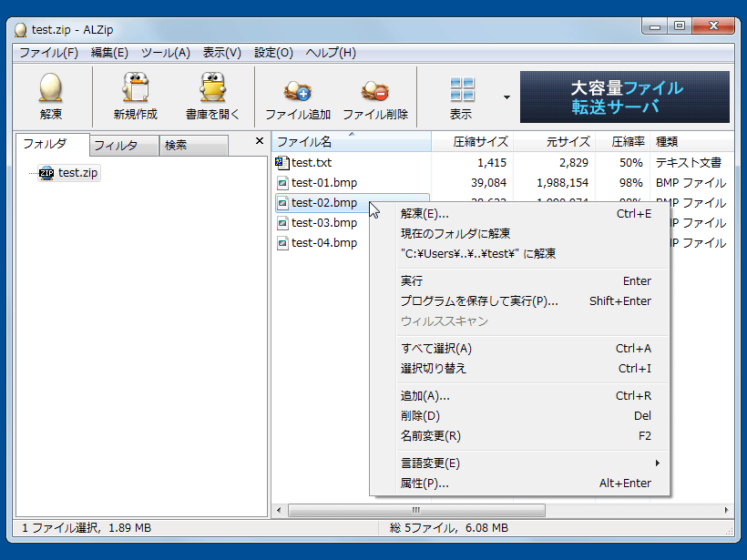Click the left scroll arrow of file list
This screenshot has height=560, width=747.
[279, 511]
